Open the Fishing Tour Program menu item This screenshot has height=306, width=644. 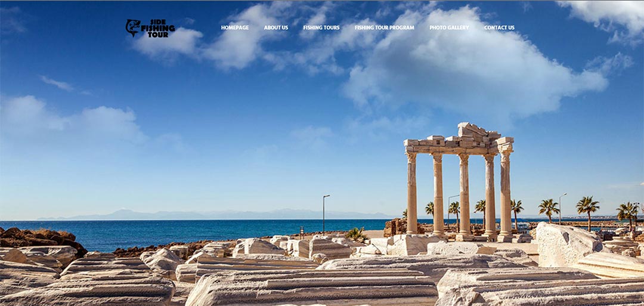pos(384,27)
